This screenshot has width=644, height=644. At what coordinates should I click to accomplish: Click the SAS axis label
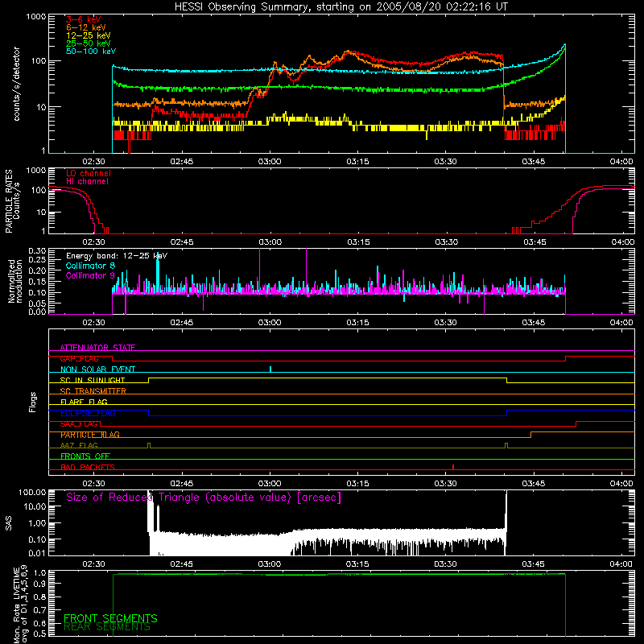[9, 522]
